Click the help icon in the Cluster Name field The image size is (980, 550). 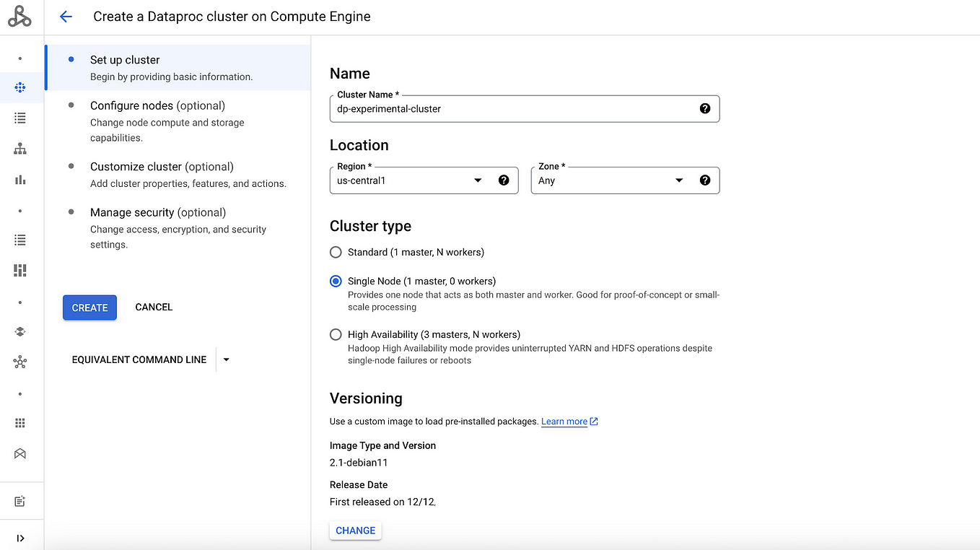(705, 108)
